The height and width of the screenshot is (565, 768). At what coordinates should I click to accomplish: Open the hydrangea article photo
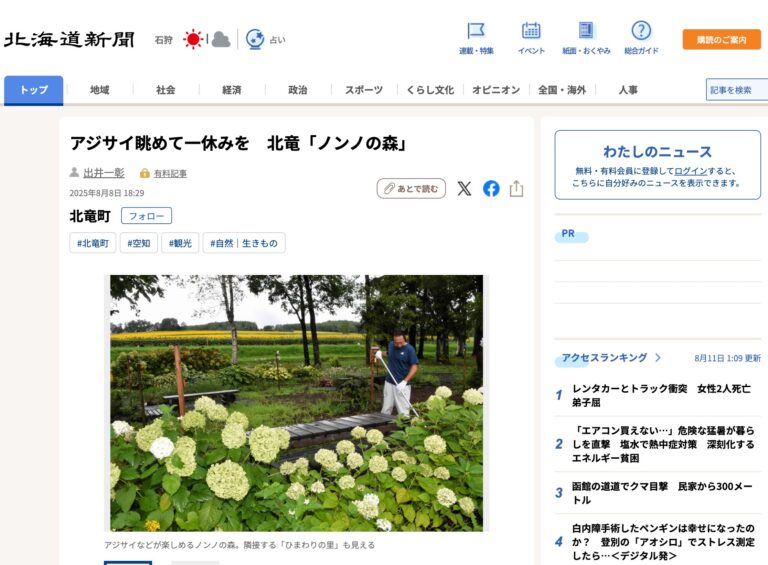coord(296,402)
